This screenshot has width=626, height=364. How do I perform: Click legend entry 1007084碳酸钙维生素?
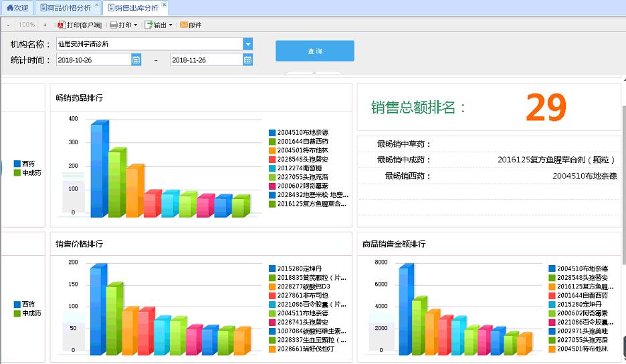(x=308, y=331)
